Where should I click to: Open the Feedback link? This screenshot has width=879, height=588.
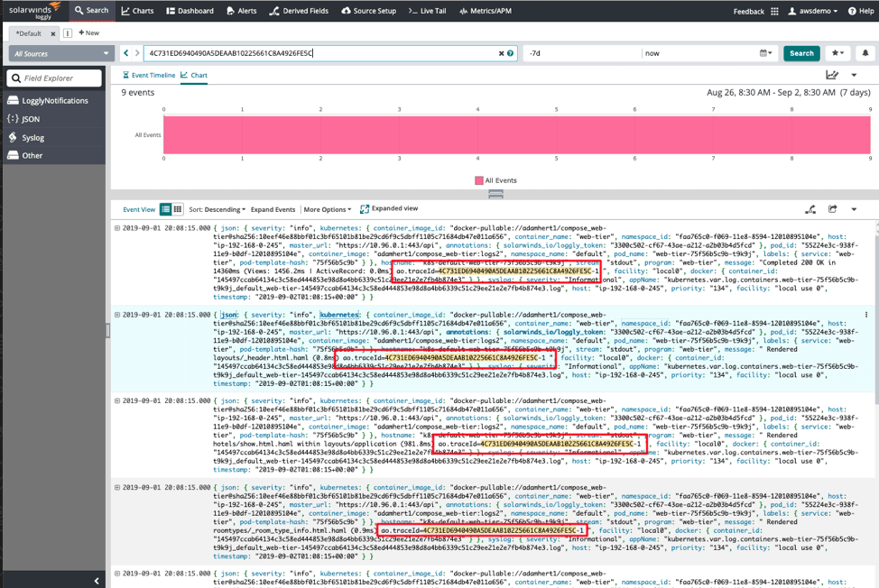point(748,12)
